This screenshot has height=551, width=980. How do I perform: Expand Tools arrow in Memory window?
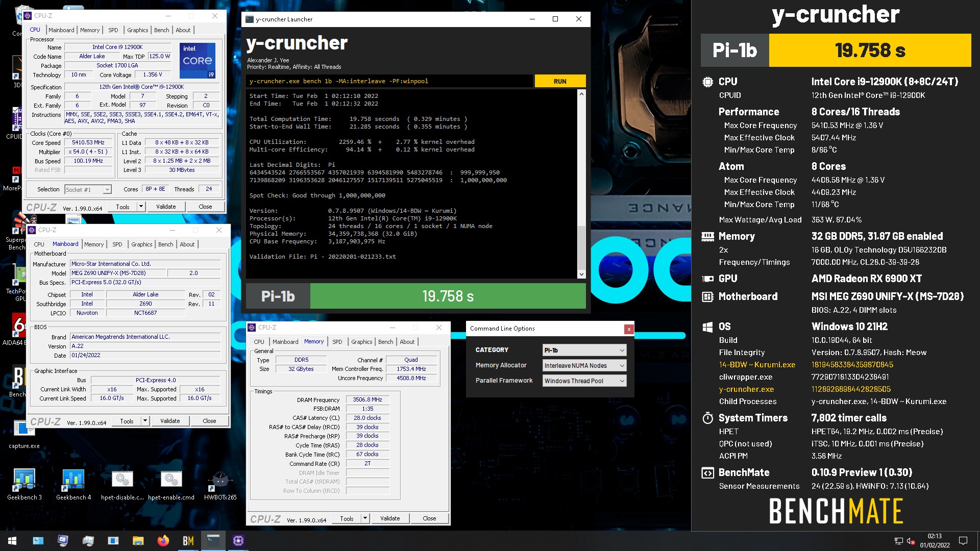pyautogui.click(x=365, y=518)
